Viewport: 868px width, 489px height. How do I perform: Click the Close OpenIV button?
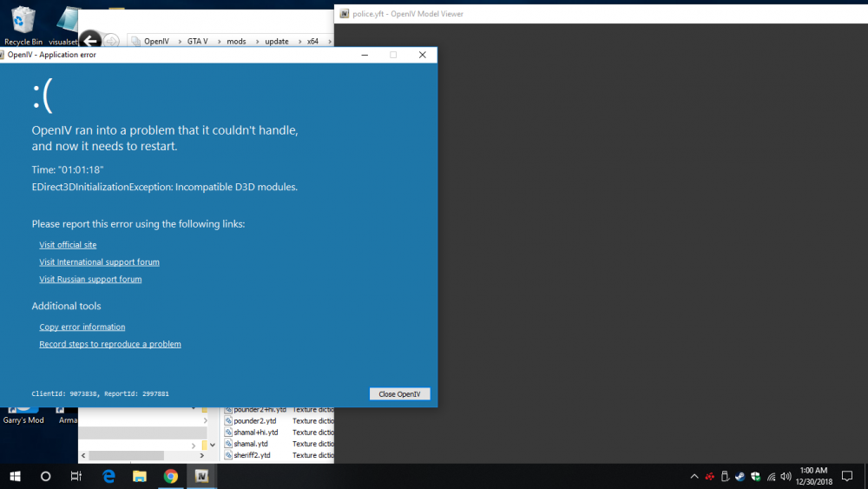399,393
